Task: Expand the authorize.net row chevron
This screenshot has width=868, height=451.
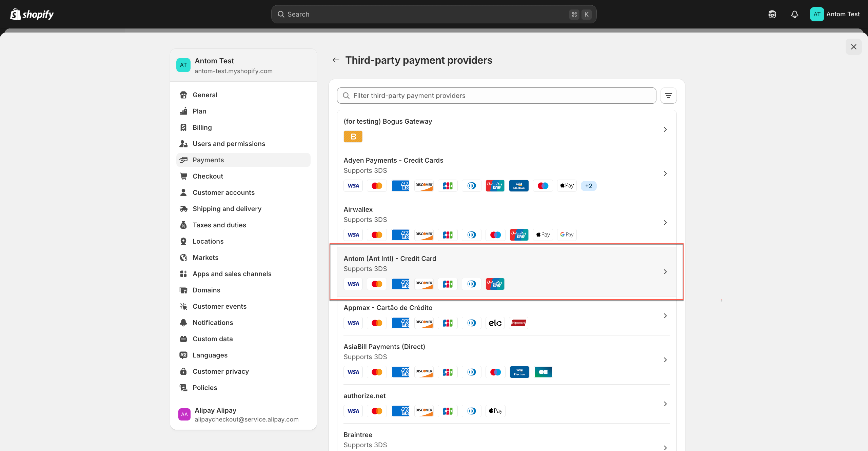Action: 665,404
